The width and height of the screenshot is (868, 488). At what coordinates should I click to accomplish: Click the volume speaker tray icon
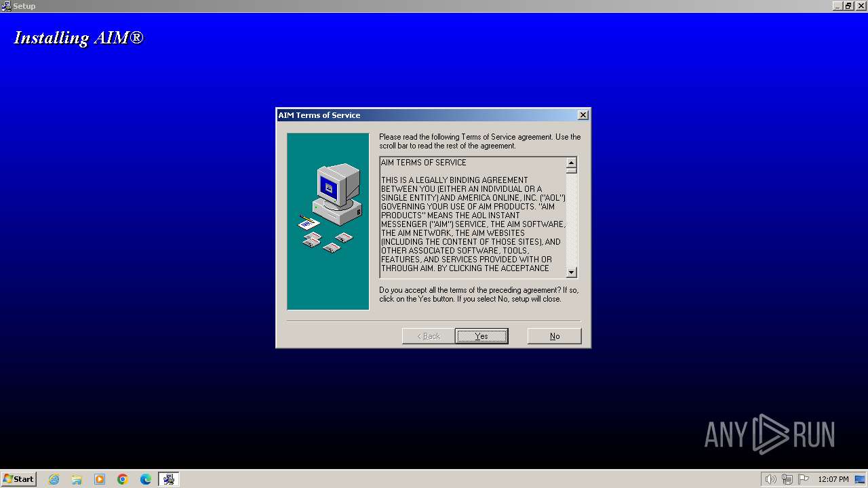(x=770, y=479)
